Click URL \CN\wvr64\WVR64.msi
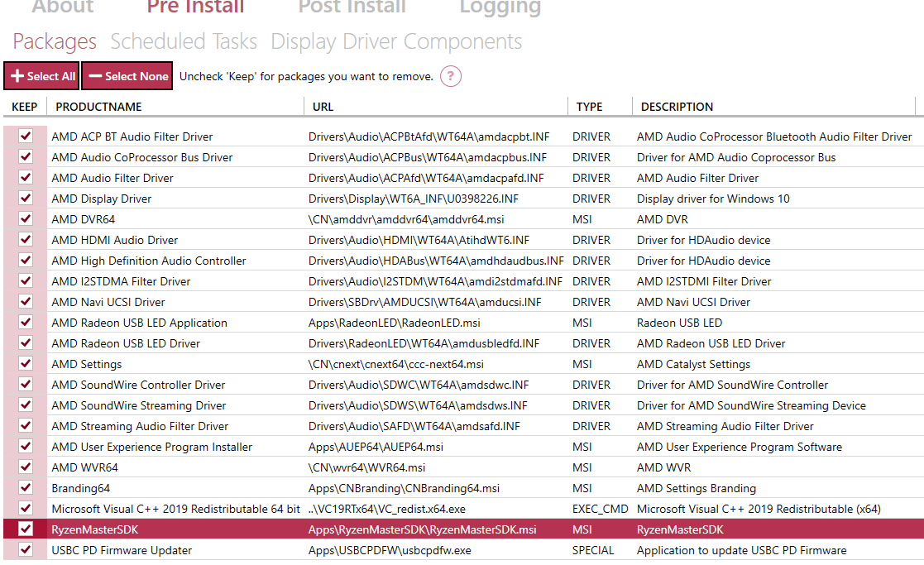This screenshot has height=565, width=924. (366, 467)
